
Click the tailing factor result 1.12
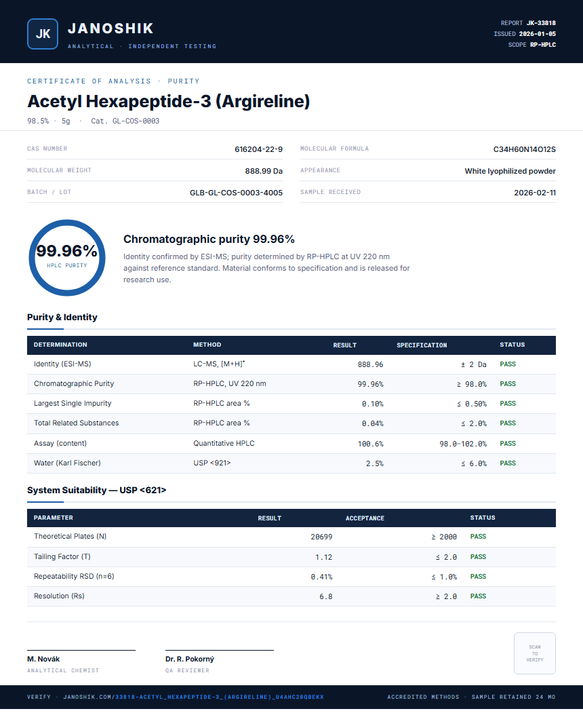click(324, 557)
